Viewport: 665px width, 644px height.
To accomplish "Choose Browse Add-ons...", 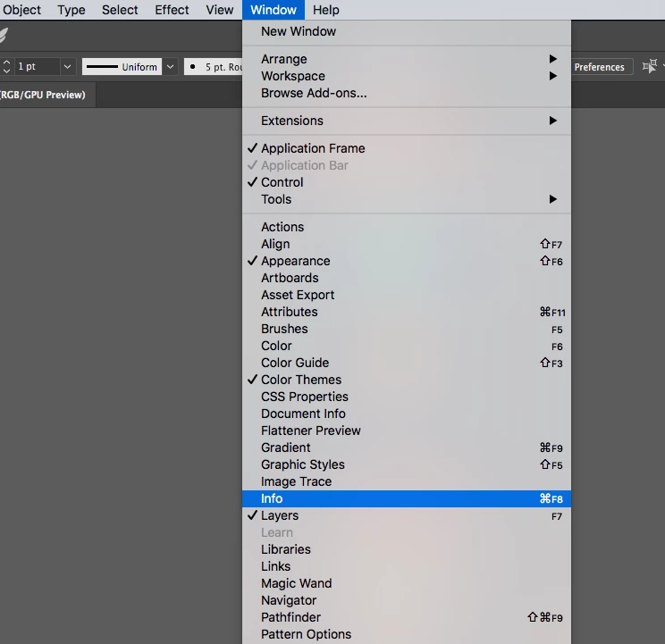I will 407,93.
